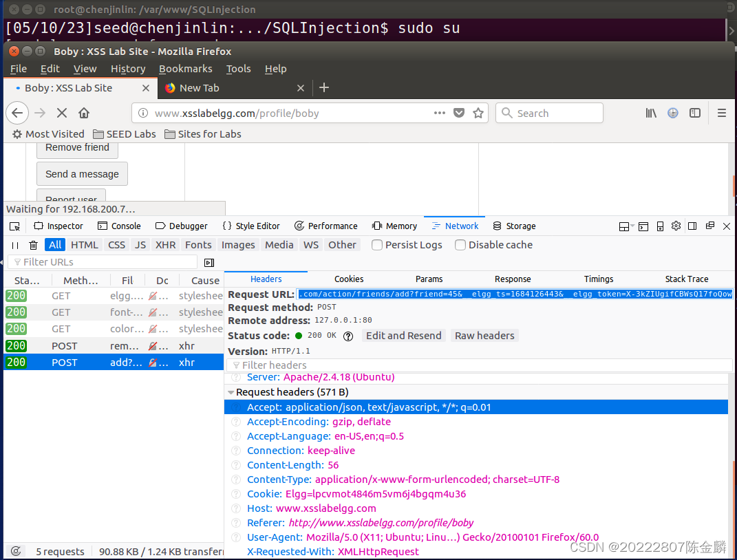Stop loading the page with the X icon
This screenshot has width=737, height=560.
[x=61, y=114]
